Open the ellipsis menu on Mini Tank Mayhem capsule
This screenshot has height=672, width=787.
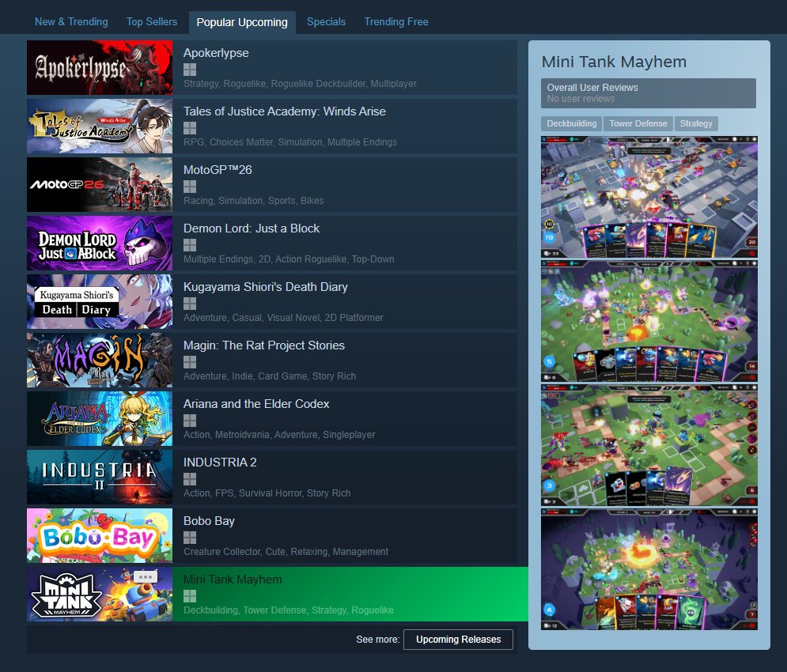click(146, 576)
